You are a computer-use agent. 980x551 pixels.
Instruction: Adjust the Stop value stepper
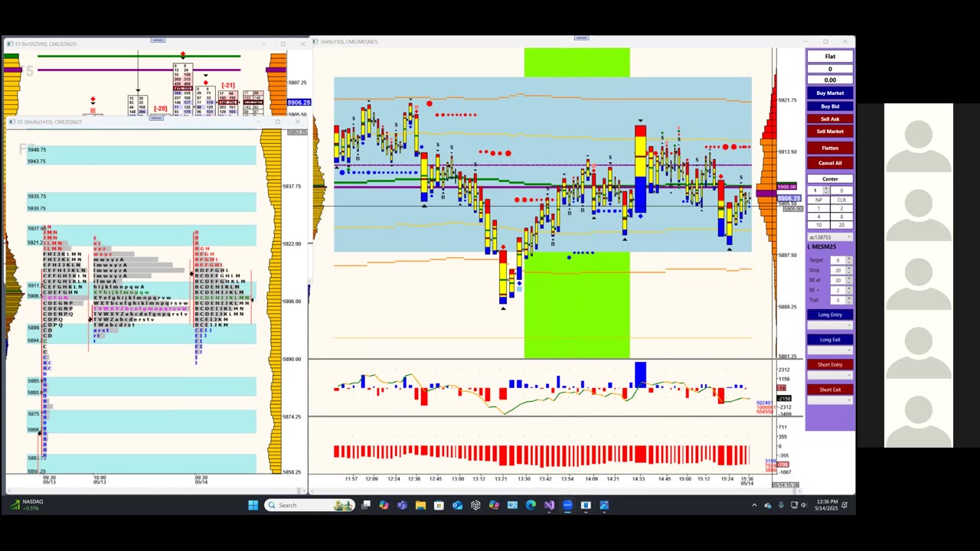tap(848, 270)
